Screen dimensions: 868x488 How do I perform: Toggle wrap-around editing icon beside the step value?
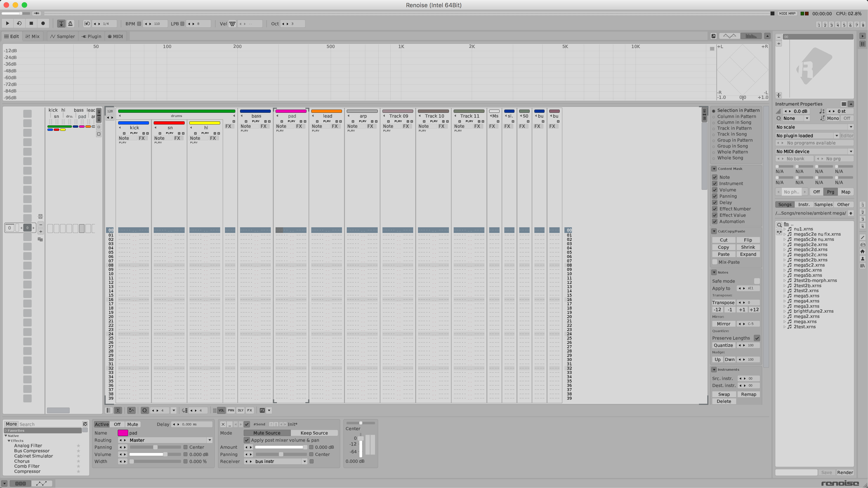[184, 410]
